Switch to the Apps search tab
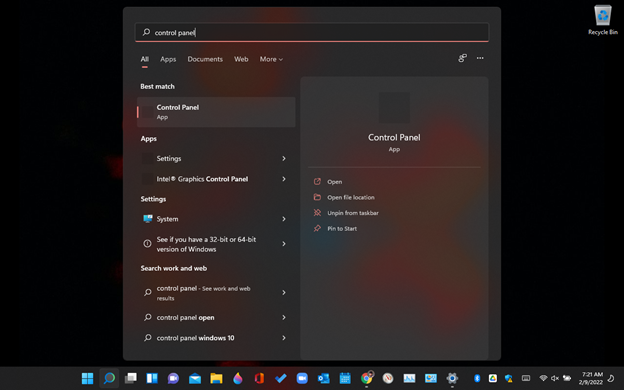 coord(168,59)
